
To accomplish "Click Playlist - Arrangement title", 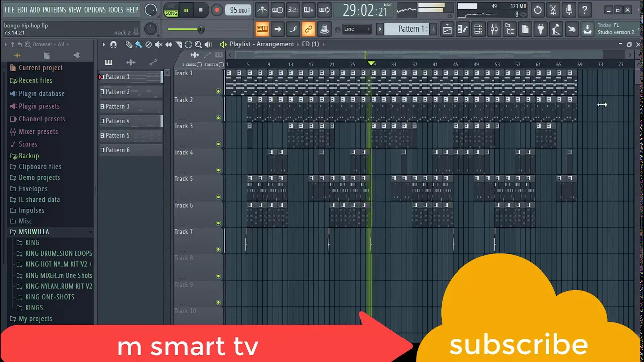I will pyautogui.click(x=262, y=44).
